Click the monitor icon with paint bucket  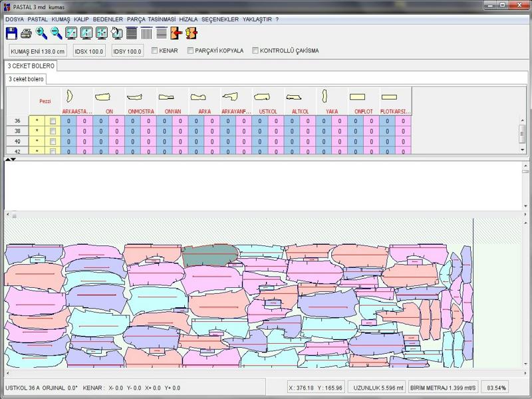tap(117, 33)
